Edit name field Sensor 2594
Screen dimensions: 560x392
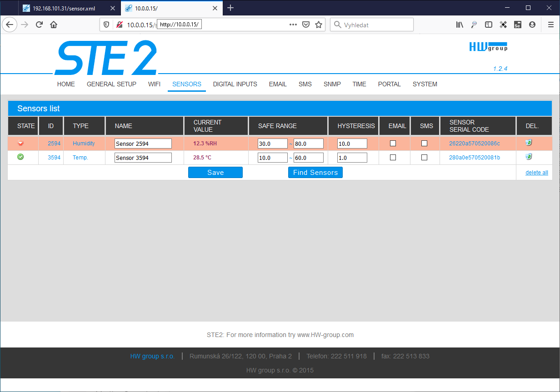[x=143, y=144]
